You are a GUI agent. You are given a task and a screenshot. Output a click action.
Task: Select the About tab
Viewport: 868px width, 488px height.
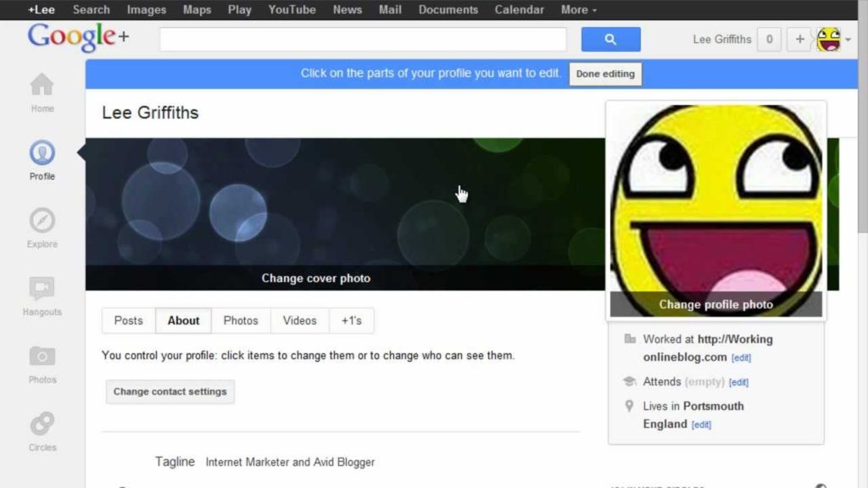click(183, 321)
